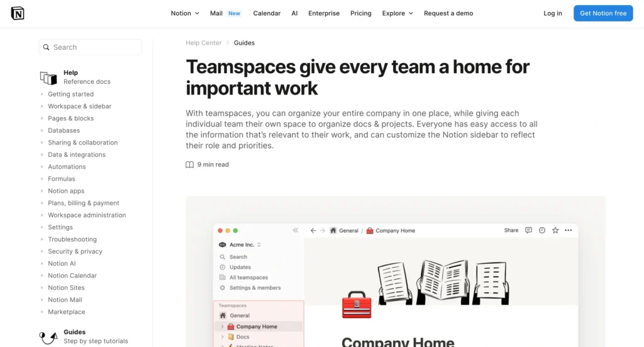Click the Docs folder icon
This screenshot has width=644, height=347.
pos(231,337)
